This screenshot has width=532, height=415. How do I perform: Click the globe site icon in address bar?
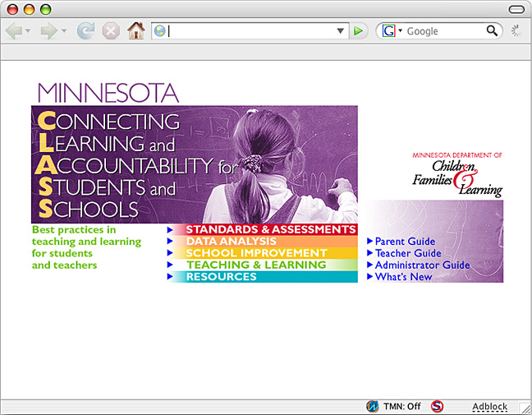(159, 31)
